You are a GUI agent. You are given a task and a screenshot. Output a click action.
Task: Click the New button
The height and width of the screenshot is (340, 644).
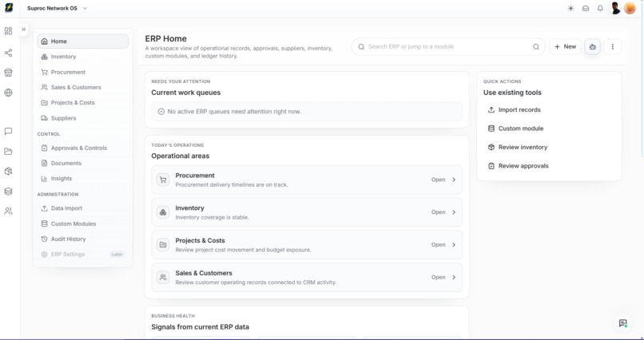tap(565, 47)
